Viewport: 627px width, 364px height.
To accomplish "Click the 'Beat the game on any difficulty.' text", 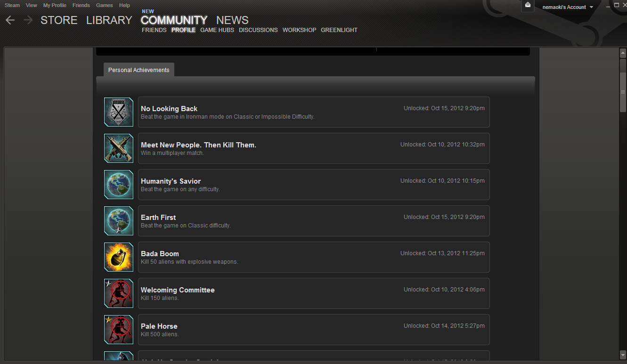I will tap(180, 189).
